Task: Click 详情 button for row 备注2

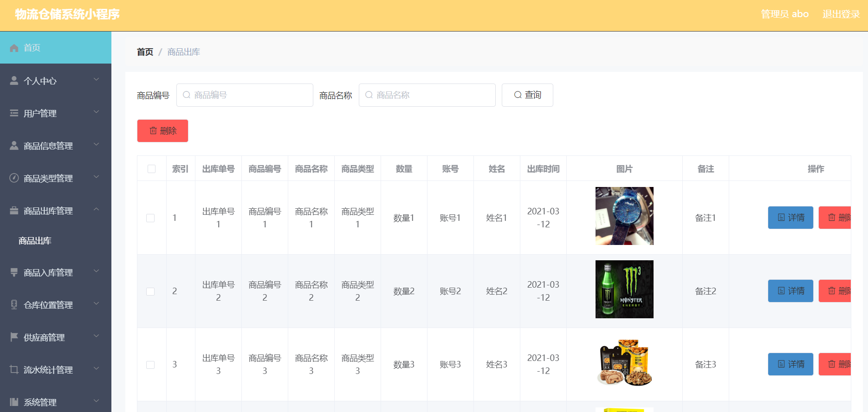Action: click(x=790, y=291)
